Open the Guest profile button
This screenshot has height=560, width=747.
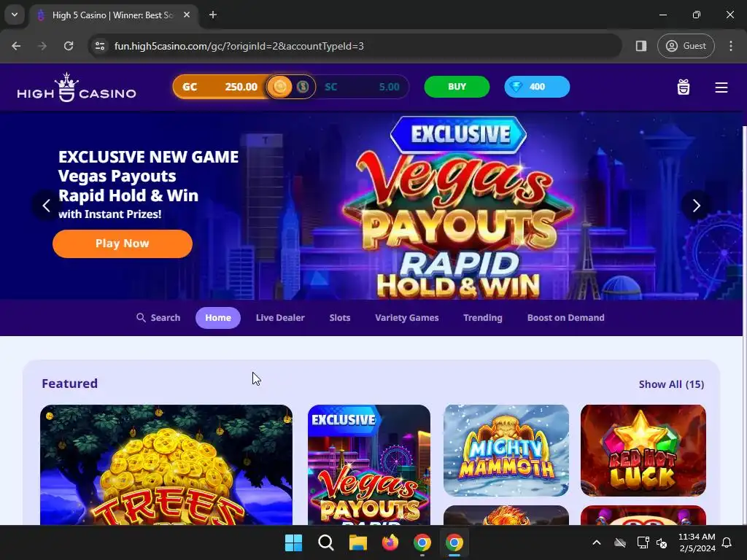tap(686, 46)
